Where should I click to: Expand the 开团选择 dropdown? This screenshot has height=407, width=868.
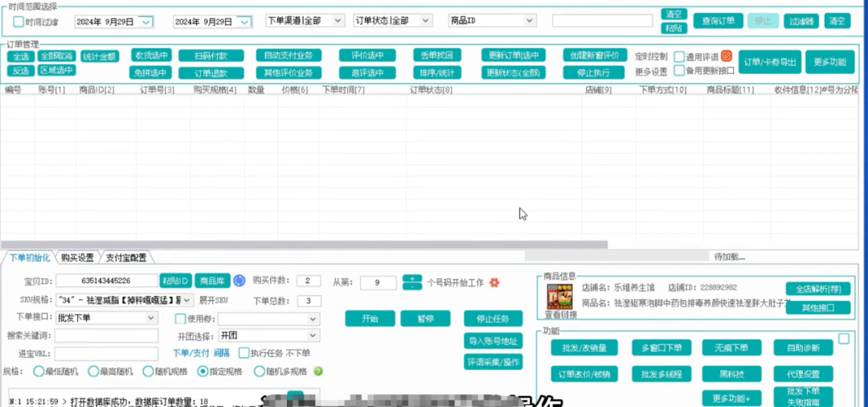coord(313,335)
